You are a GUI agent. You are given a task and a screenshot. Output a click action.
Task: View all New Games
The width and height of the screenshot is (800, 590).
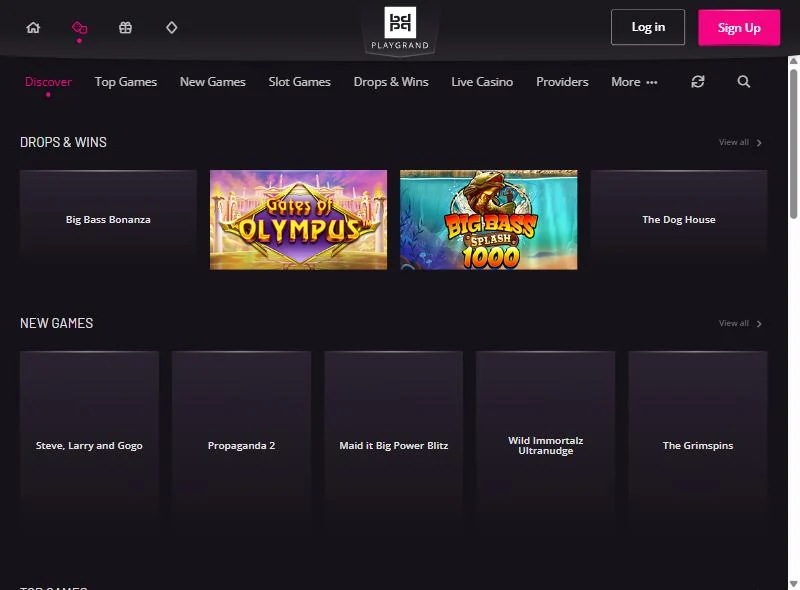(740, 324)
